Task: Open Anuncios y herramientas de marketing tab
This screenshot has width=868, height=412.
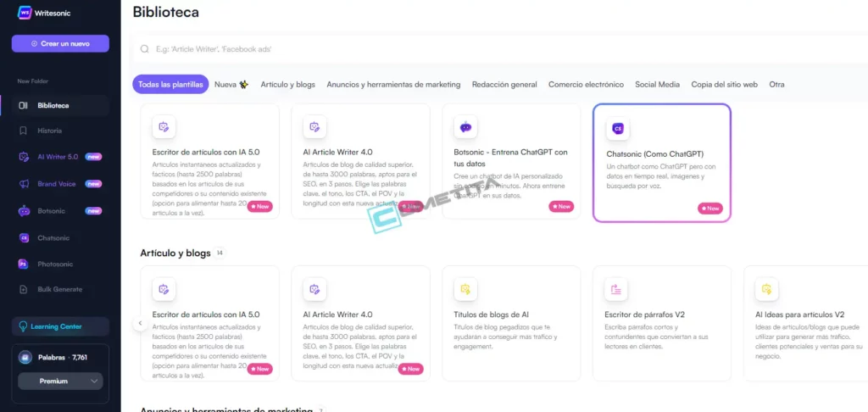Action: (393, 84)
